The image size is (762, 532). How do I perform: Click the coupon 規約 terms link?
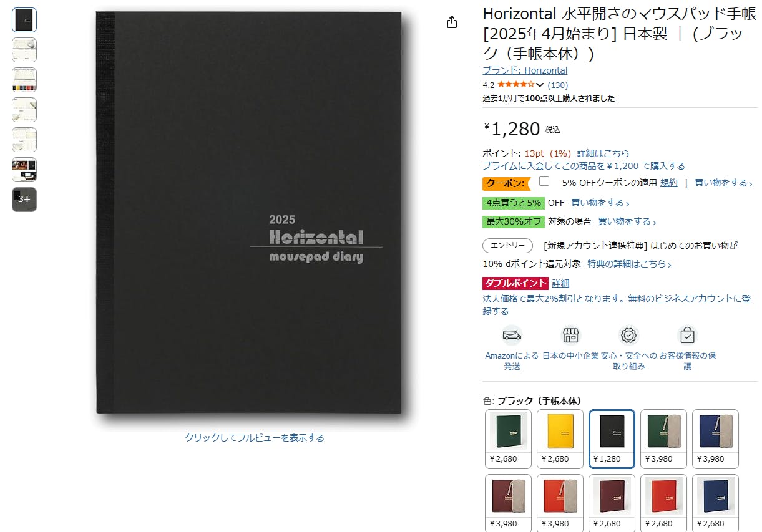point(668,183)
